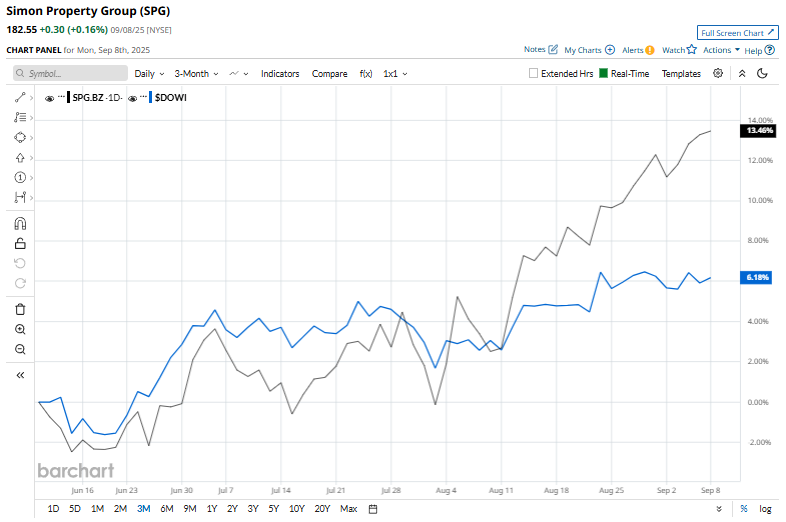Image resolution: width=786 pixels, height=522 pixels.
Task: Select the 3M time range tab
Action: coord(143,508)
